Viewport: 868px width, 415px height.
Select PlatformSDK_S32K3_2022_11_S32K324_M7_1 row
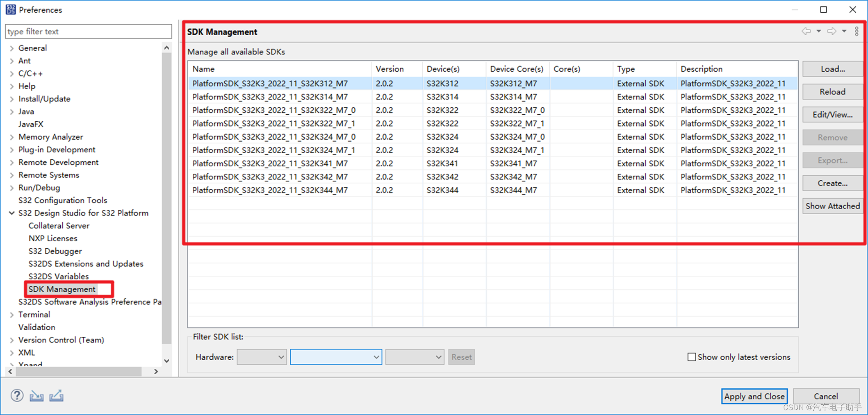pyautogui.click(x=493, y=150)
